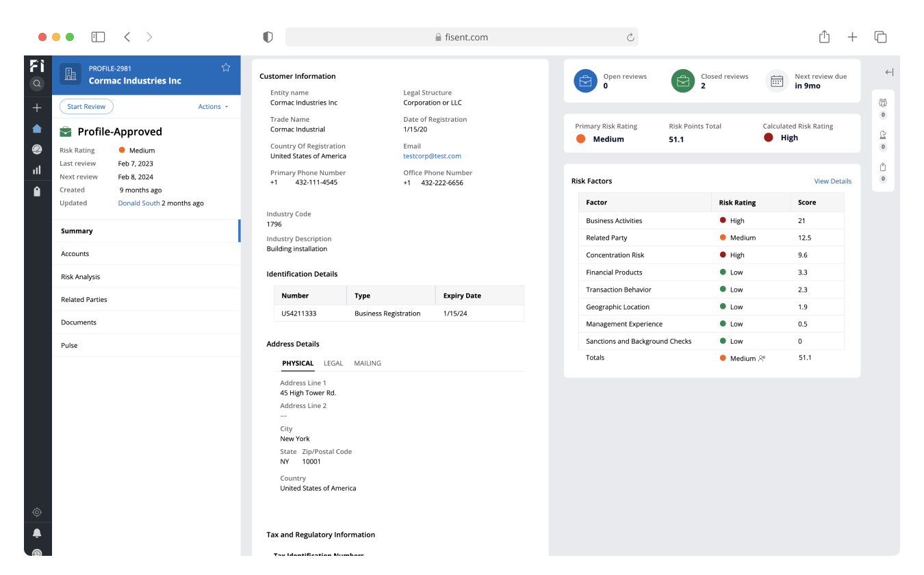This screenshot has width=924, height=575.
Task: Open the Accounts section
Action: pos(146,254)
